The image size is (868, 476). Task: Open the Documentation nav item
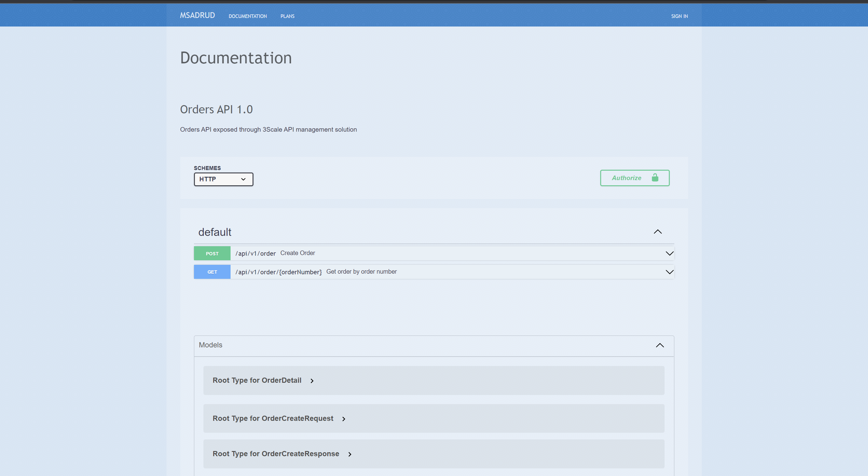(248, 16)
